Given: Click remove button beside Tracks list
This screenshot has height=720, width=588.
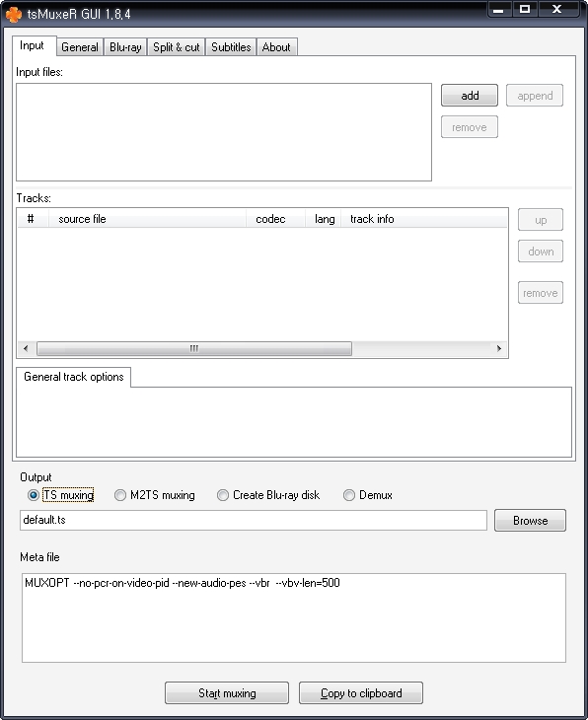Looking at the screenshot, I should click(x=541, y=293).
